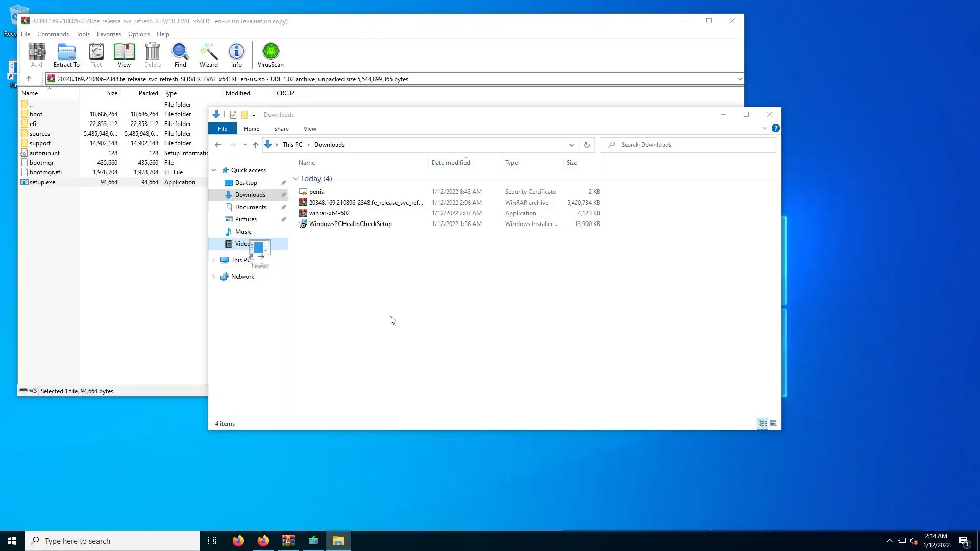
Task: Open Firefox from the taskbar
Action: (238, 541)
